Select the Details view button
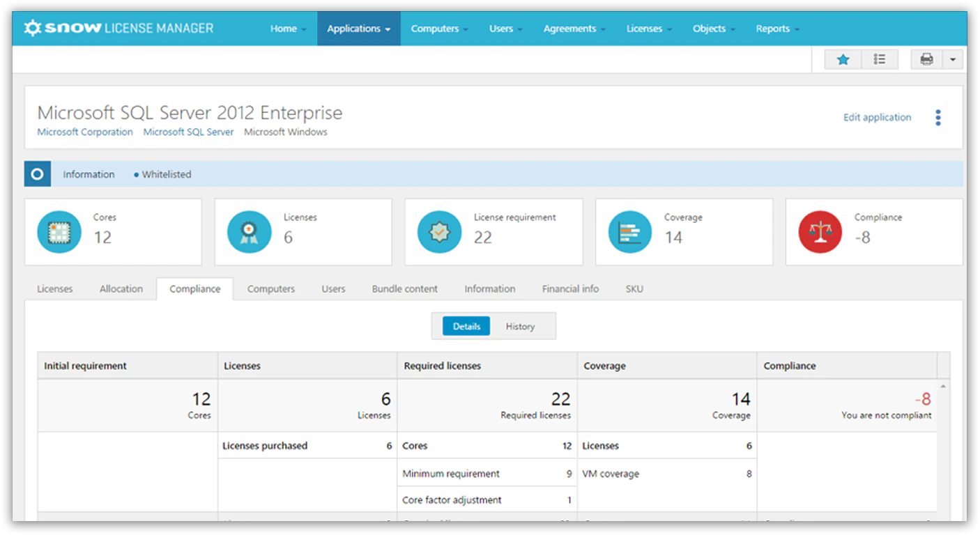 coord(466,326)
